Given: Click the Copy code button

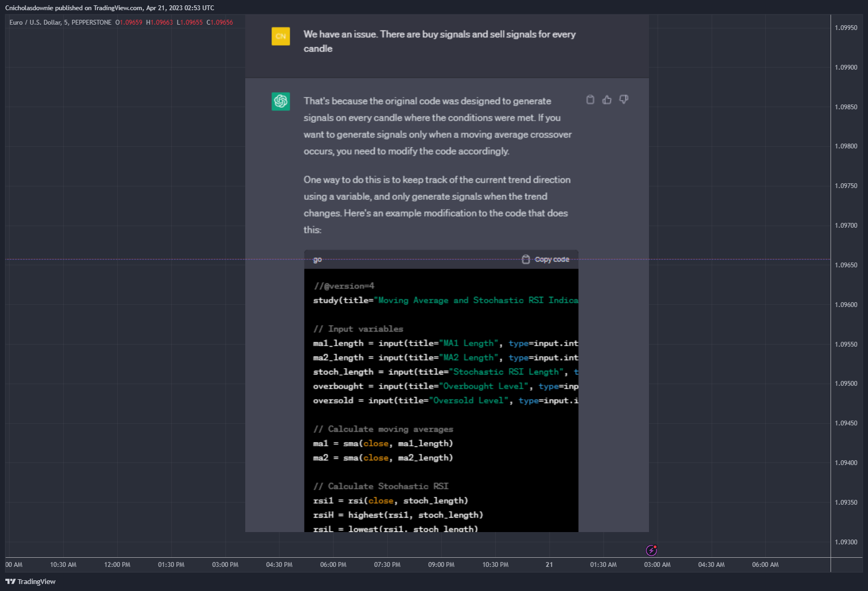Looking at the screenshot, I should click(x=546, y=259).
